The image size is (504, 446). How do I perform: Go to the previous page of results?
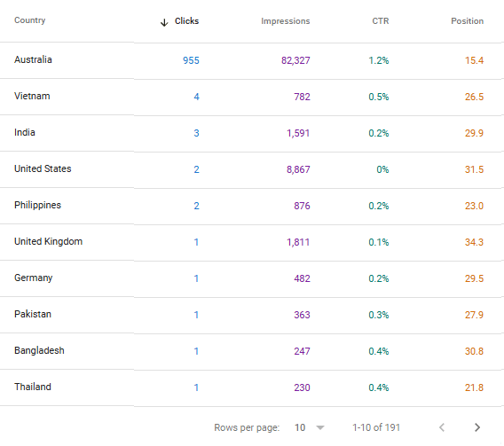click(x=442, y=427)
